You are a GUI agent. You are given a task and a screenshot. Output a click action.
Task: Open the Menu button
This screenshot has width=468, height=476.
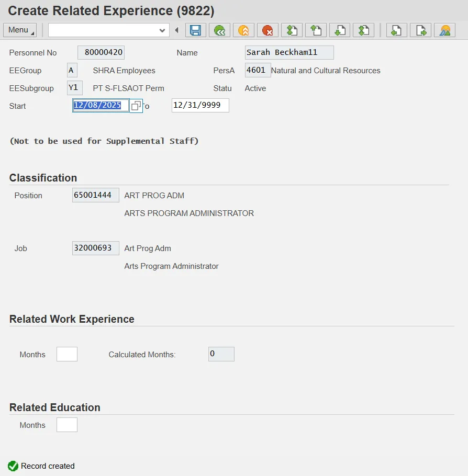coord(20,30)
